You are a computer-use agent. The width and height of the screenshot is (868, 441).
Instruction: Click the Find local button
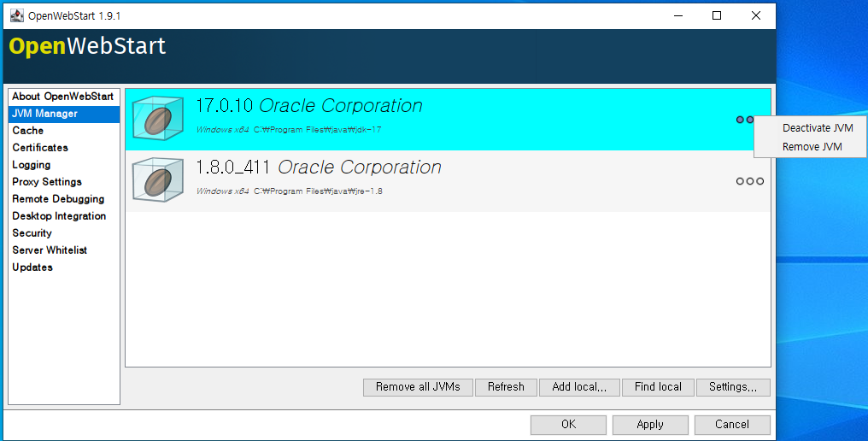pos(658,387)
